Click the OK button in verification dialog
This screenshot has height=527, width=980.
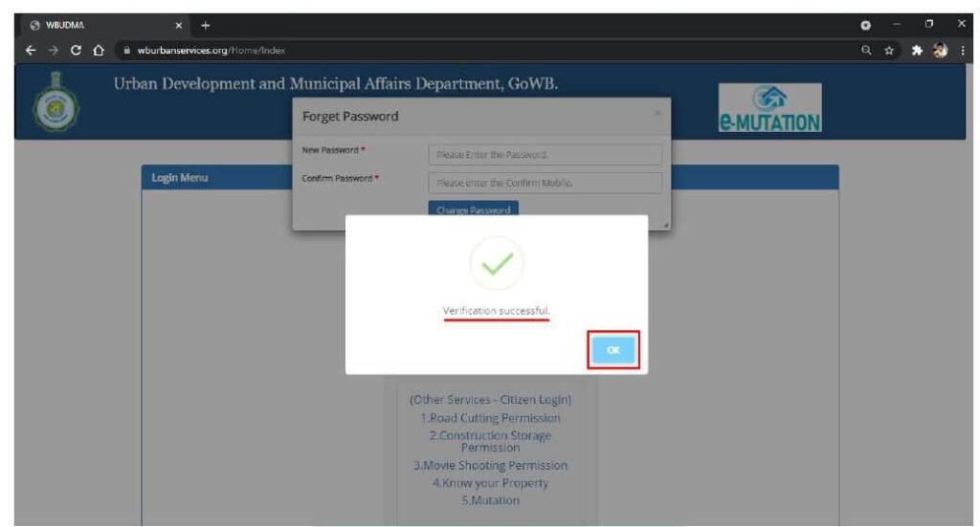[x=612, y=350]
